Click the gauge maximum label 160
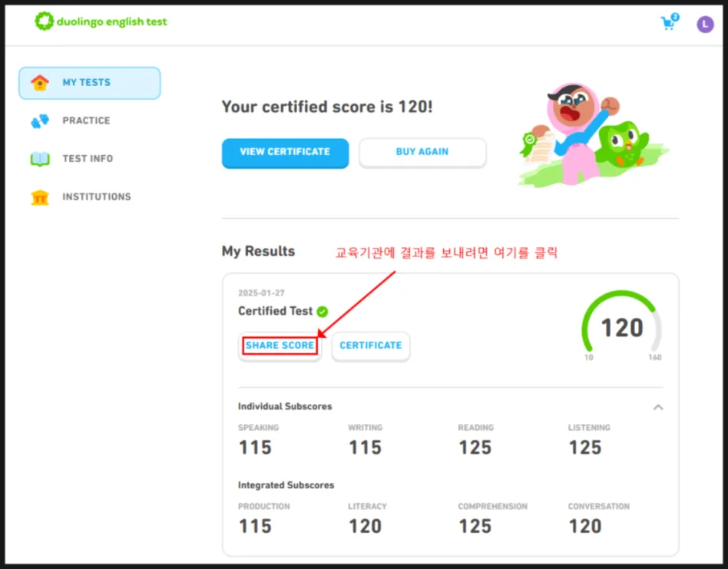Screen dimensions: 728x569 coord(654,357)
